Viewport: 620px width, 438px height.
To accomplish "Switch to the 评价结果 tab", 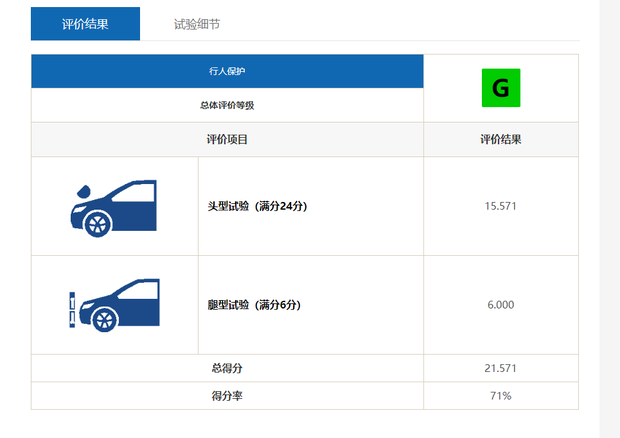I will 85,23.
